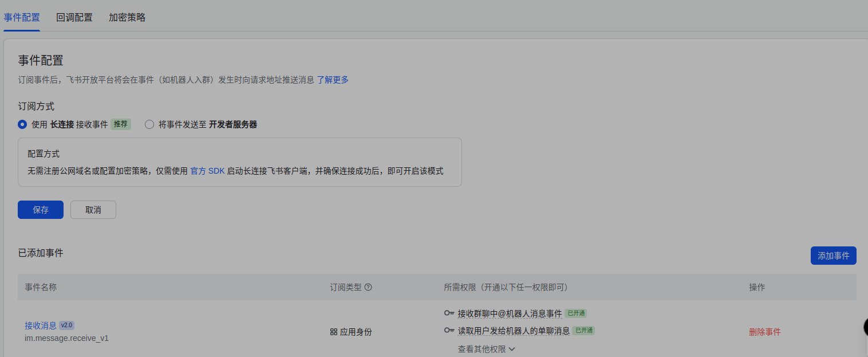Click the 取消 button
The image size is (868, 357).
(93, 210)
